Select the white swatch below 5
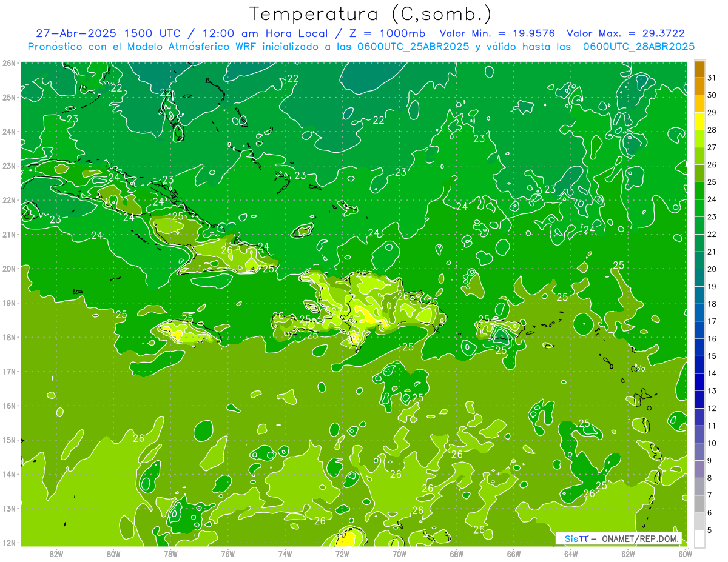This screenshot has height=562, width=728. tap(699, 538)
